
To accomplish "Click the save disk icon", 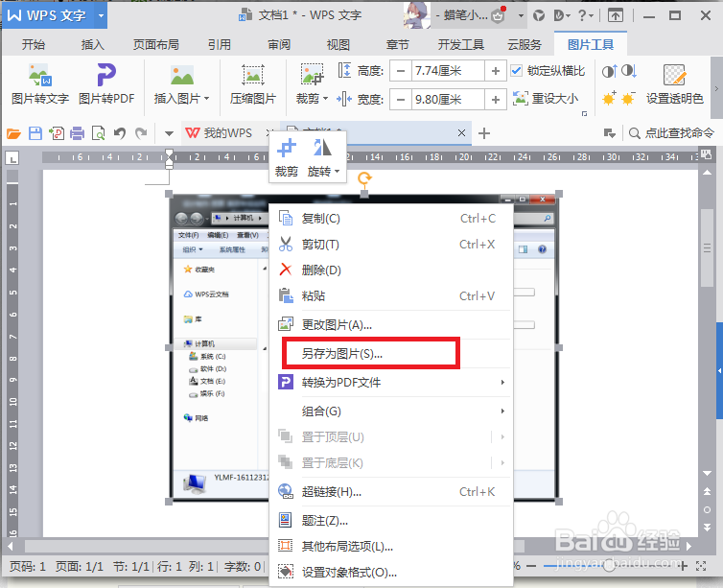I will coord(35,133).
